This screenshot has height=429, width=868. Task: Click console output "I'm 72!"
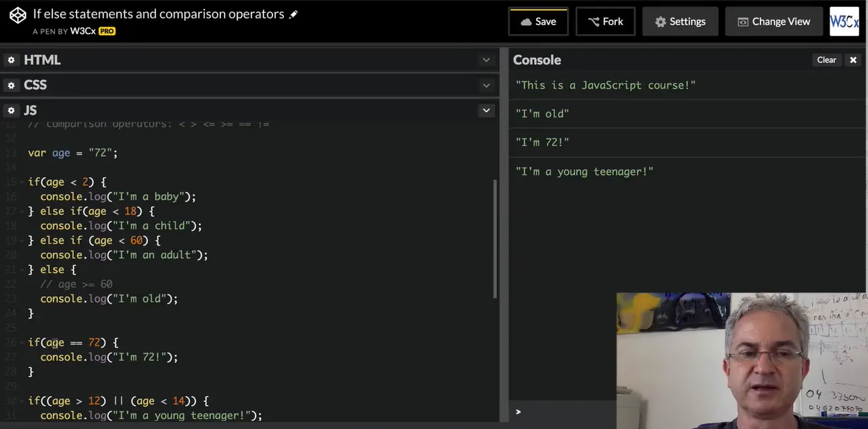542,143
